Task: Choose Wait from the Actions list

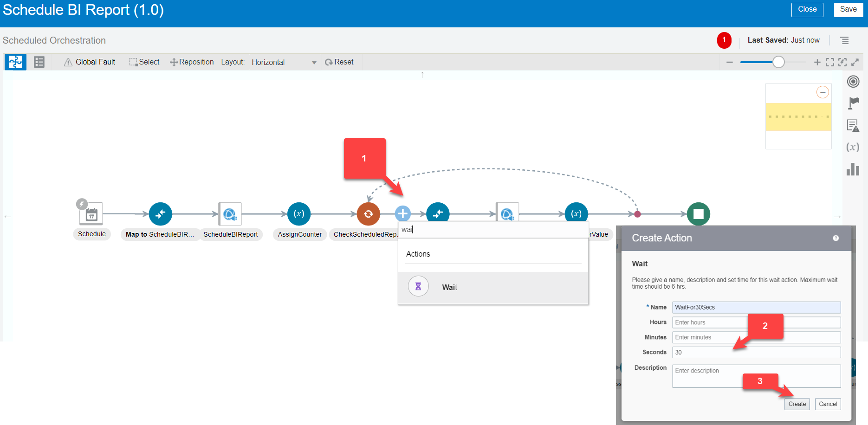Action: point(449,287)
